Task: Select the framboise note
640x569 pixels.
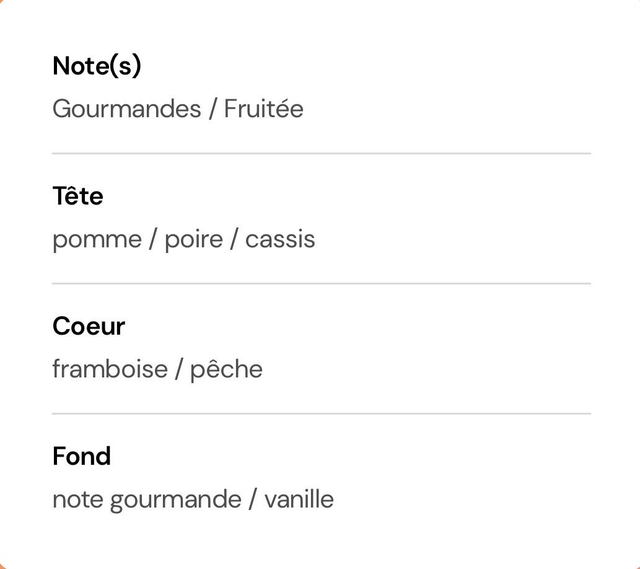Action: (110, 369)
